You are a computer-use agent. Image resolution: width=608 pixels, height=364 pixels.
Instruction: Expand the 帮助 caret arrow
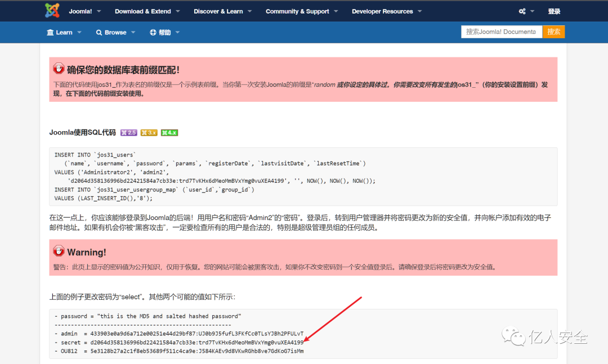pos(177,32)
